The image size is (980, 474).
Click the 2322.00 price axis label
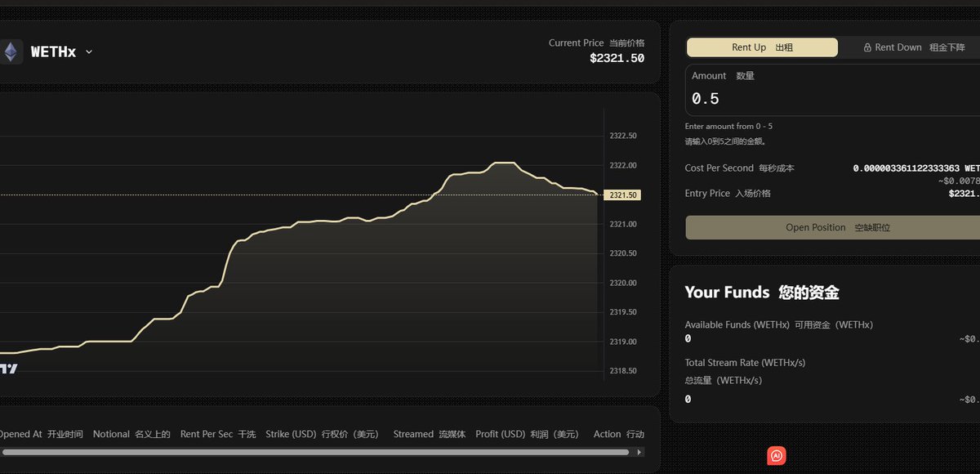pyautogui.click(x=623, y=165)
